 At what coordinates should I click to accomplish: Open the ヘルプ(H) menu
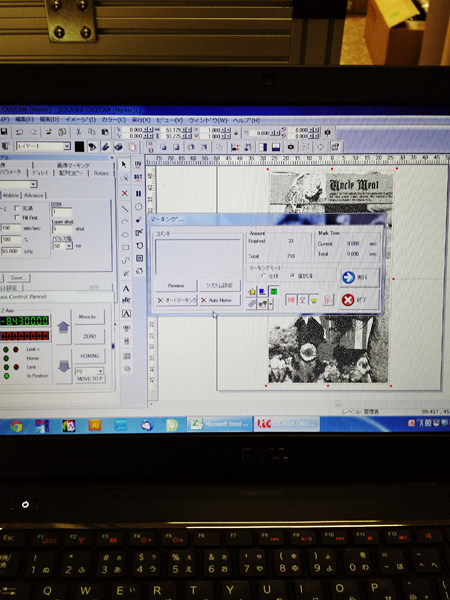(246, 120)
